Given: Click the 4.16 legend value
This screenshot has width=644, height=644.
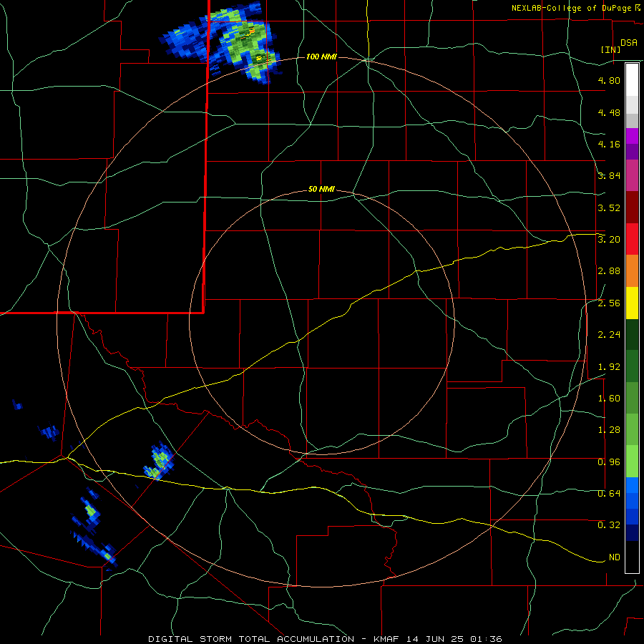Looking at the screenshot, I should click(609, 144).
